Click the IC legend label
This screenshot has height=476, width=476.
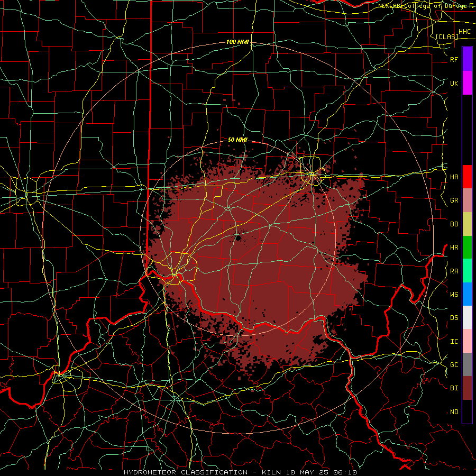pos(454,342)
